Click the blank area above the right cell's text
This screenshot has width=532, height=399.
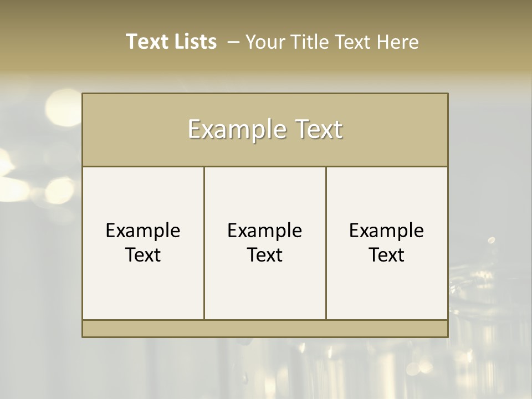coord(386,191)
